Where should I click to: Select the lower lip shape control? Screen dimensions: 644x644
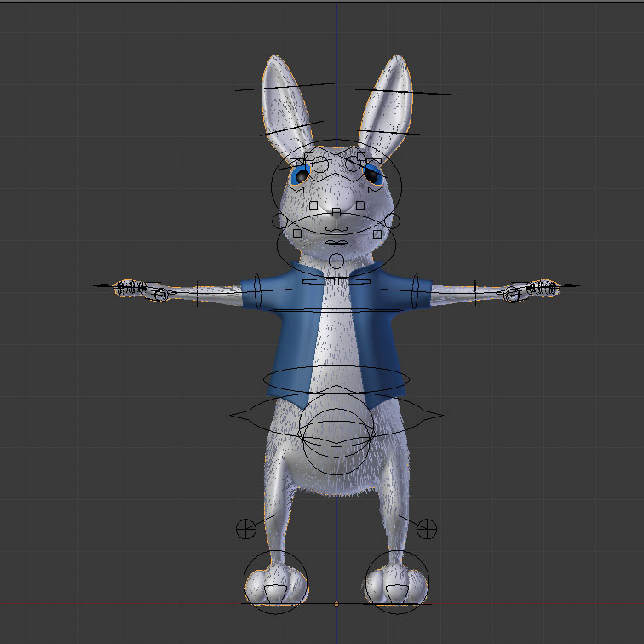click(x=336, y=243)
